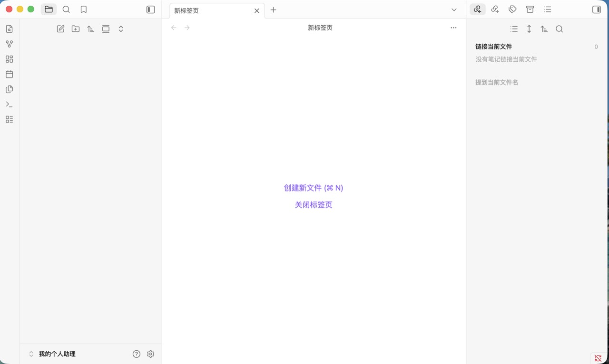Open help with the question mark icon
The width and height of the screenshot is (609, 364).
click(x=137, y=354)
